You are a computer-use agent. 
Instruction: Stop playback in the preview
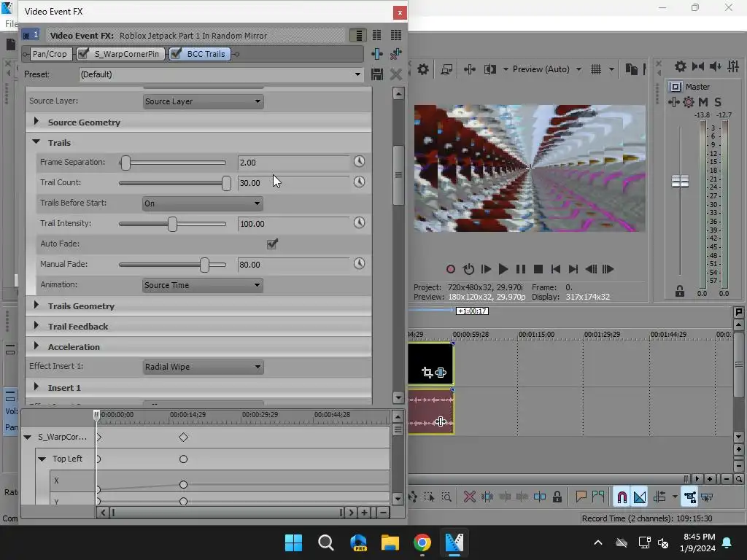point(538,269)
